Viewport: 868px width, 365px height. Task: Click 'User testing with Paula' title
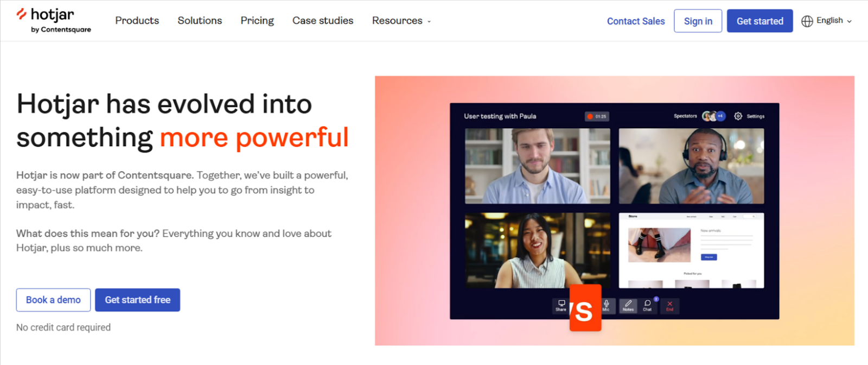coord(500,116)
